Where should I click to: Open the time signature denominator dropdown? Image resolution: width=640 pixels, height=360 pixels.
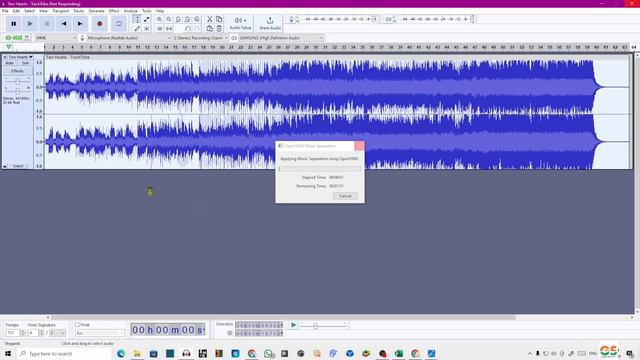57,333
